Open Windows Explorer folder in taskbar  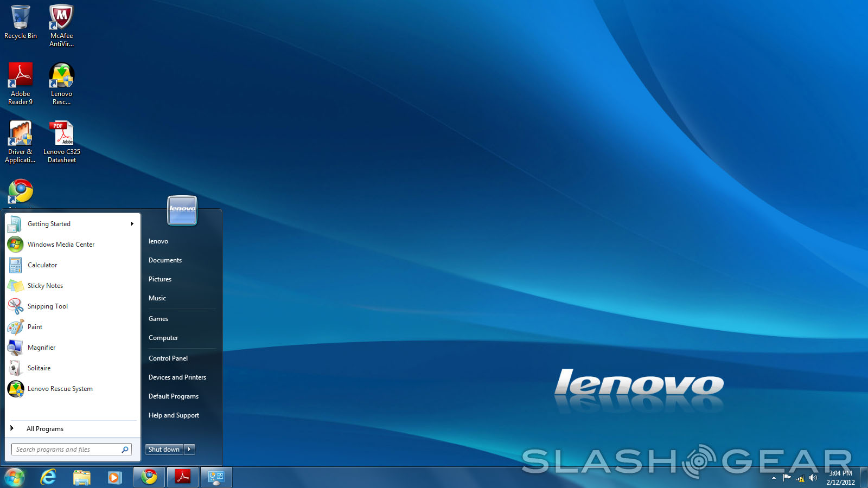82,477
